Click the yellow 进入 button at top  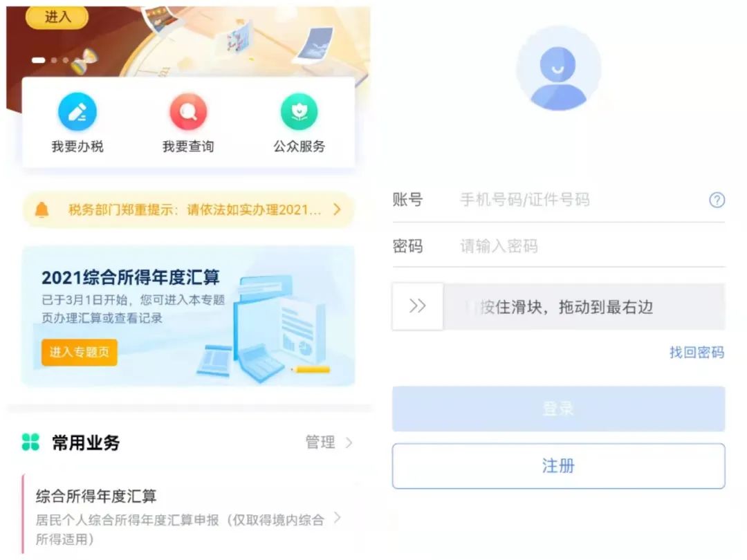coord(57,17)
